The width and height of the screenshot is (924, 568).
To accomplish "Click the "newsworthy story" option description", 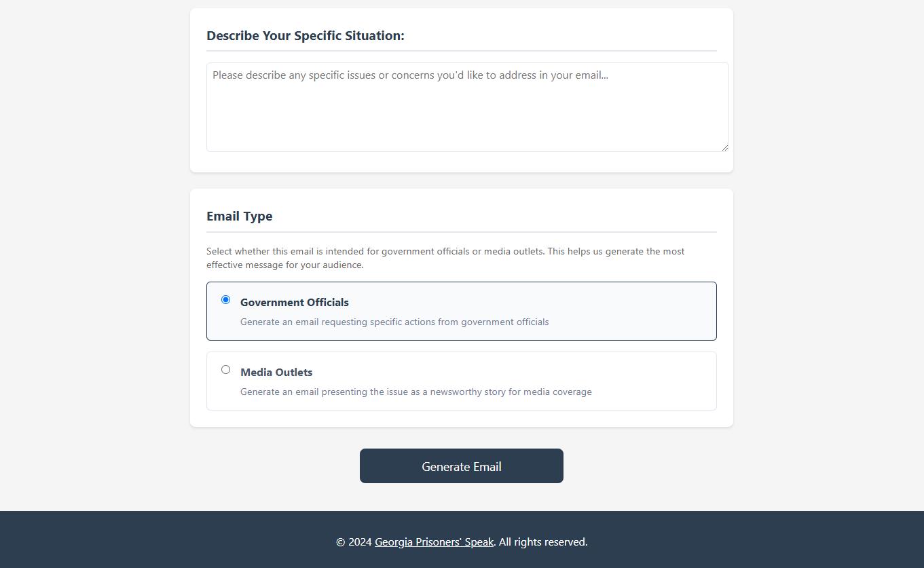I will click(415, 392).
